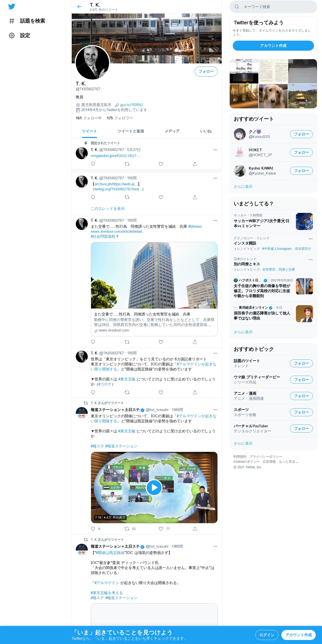Follow クノ @kunouSSS
Image resolution: width=322 pixels, height=644 pixels.
click(x=301, y=134)
